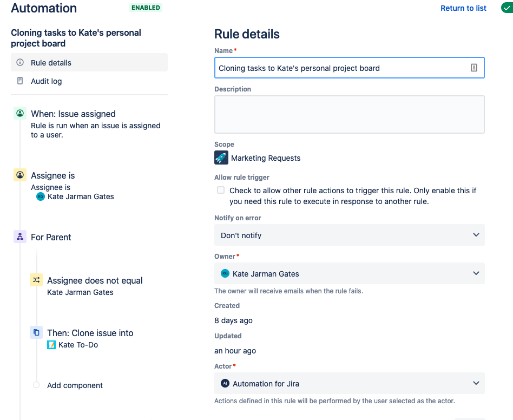The width and height of the screenshot is (513, 420).
Task: Click the Issue assigned trigger icon
Action: [20, 114]
